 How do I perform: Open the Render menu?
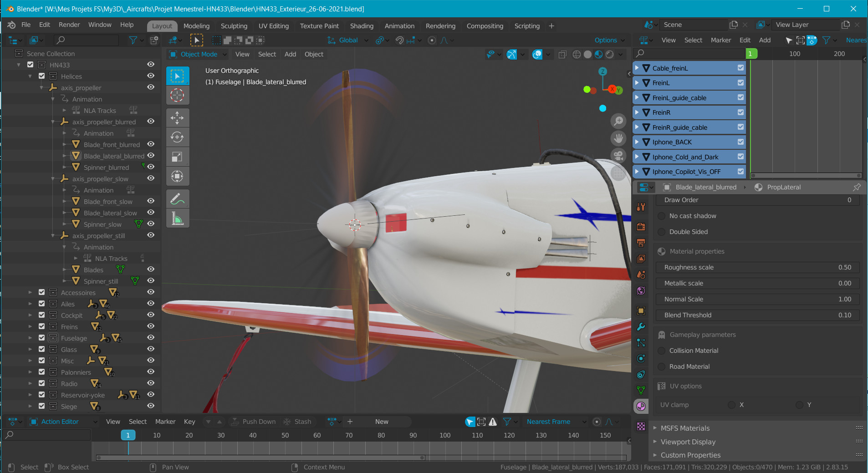click(x=69, y=25)
